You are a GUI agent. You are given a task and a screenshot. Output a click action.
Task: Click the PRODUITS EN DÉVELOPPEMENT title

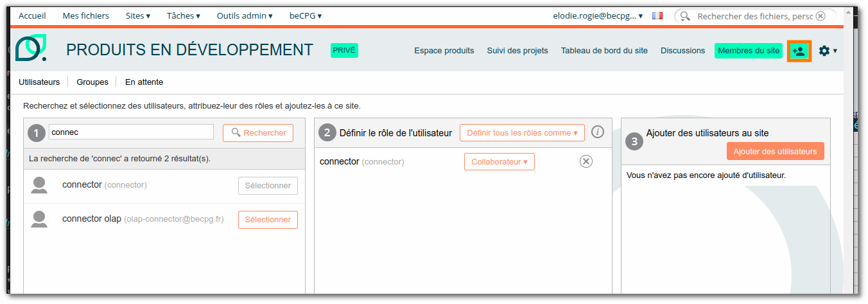[x=190, y=50]
